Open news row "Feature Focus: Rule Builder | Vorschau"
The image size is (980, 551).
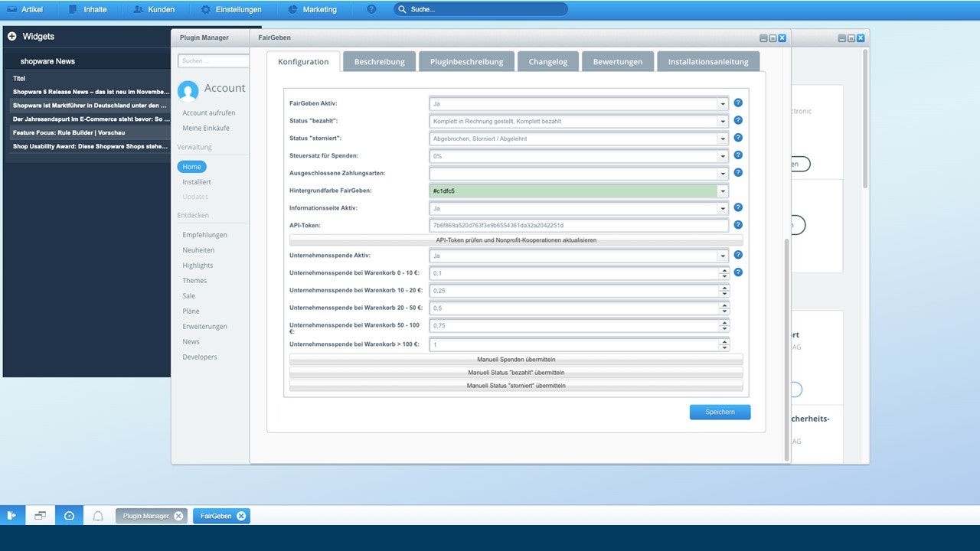click(x=88, y=132)
